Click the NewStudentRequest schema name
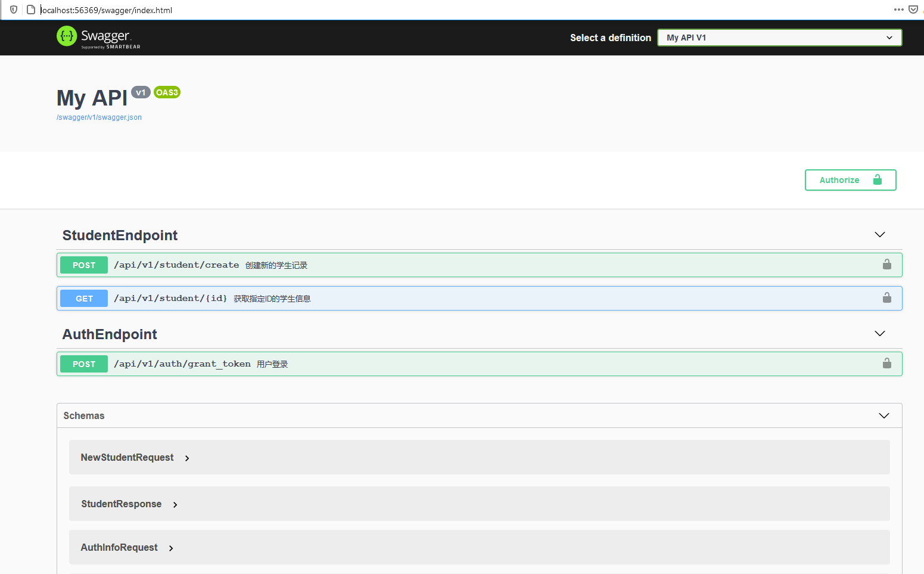Viewport: 924px width, 574px height. (x=127, y=457)
